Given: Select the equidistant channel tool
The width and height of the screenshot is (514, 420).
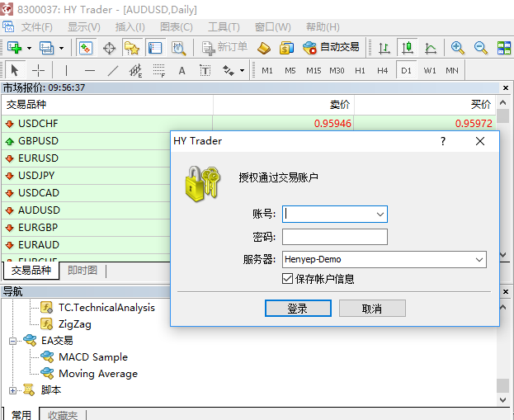Looking at the screenshot, I should 135,70.
